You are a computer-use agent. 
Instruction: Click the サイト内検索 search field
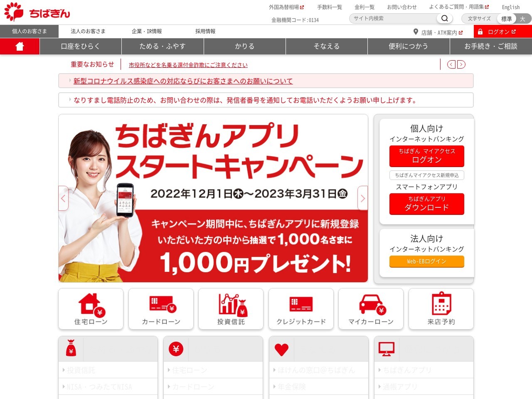[394, 18]
